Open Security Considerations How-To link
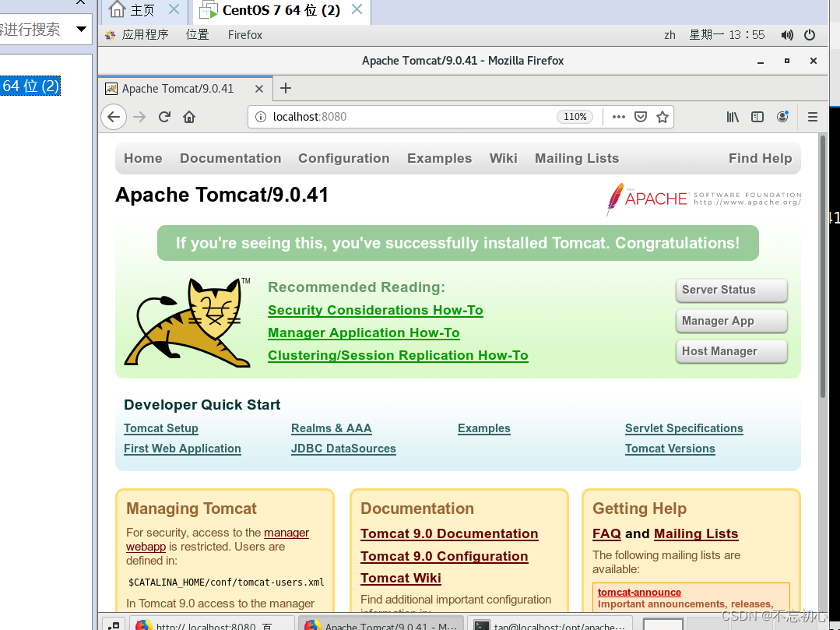The image size is (840, 630). [x=375, y=310]
